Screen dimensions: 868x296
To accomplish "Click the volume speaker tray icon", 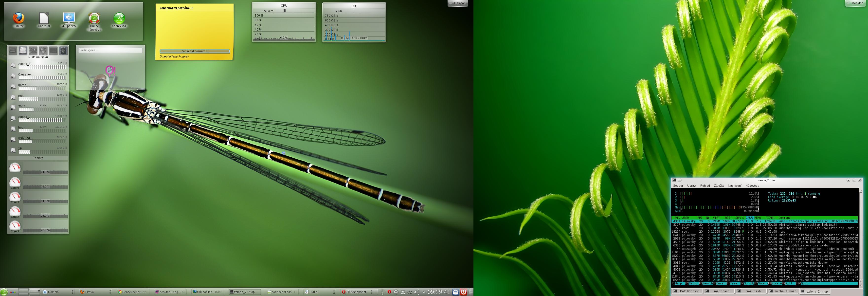I will (x=416, y=292).
